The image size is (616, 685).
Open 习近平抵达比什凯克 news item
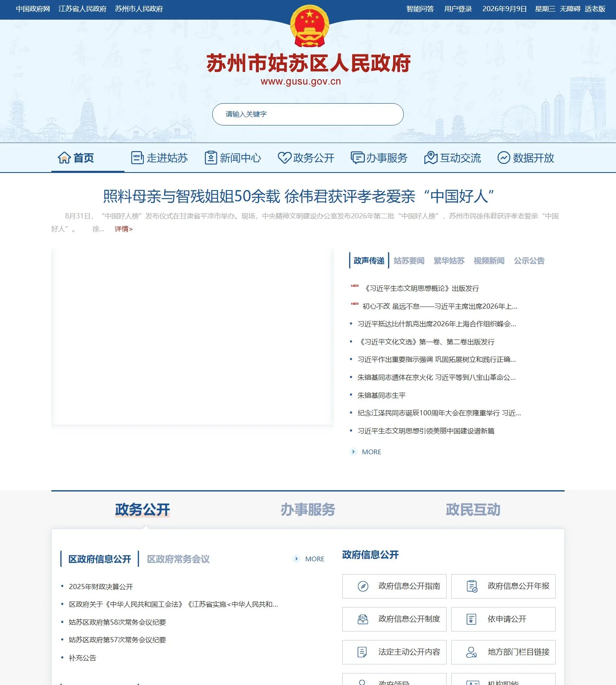click(x=437, y=324)
